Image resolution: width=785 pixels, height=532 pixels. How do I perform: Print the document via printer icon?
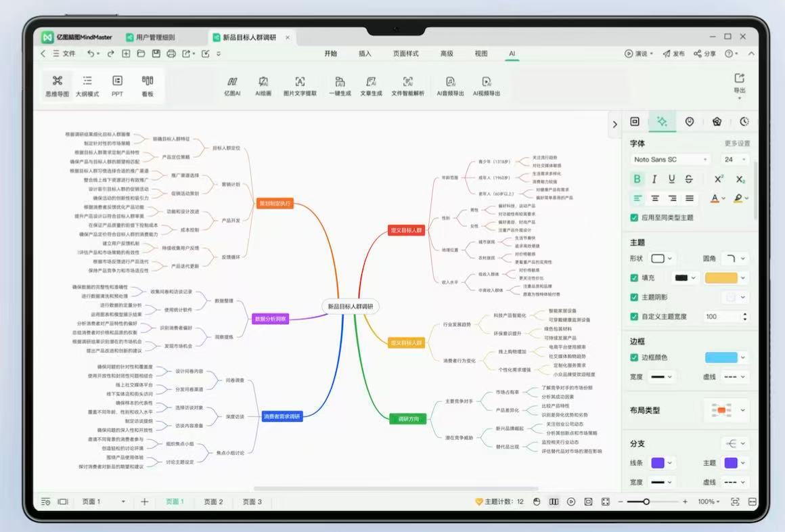[x=171, y=53]
